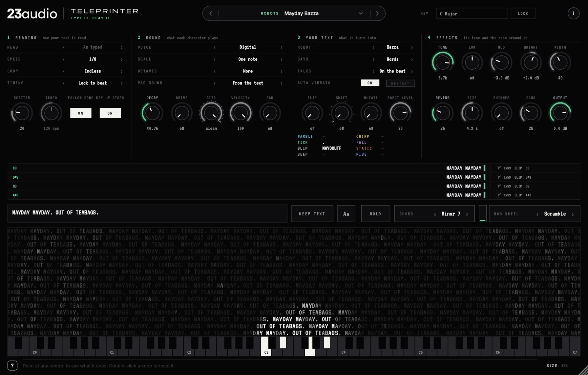Advance VOICE setting with right chevron

tap(281, 47)
